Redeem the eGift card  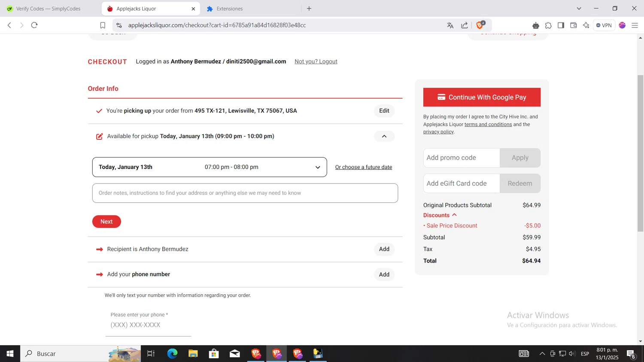[x=520, y=184]
